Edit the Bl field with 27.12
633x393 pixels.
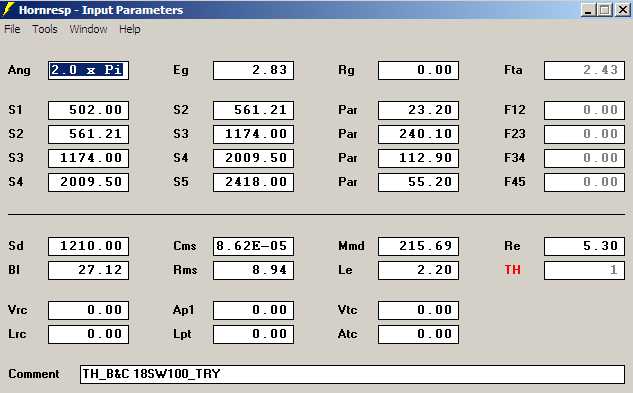pos(88,270)
